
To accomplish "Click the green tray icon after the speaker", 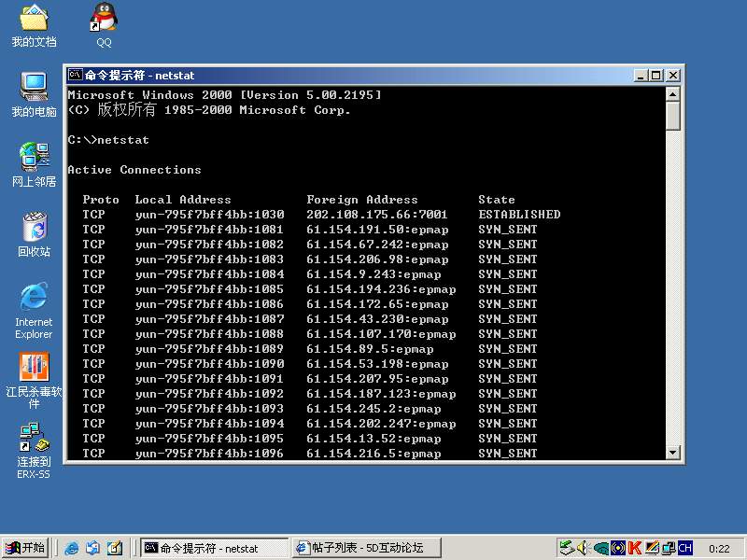I will 601,548.
